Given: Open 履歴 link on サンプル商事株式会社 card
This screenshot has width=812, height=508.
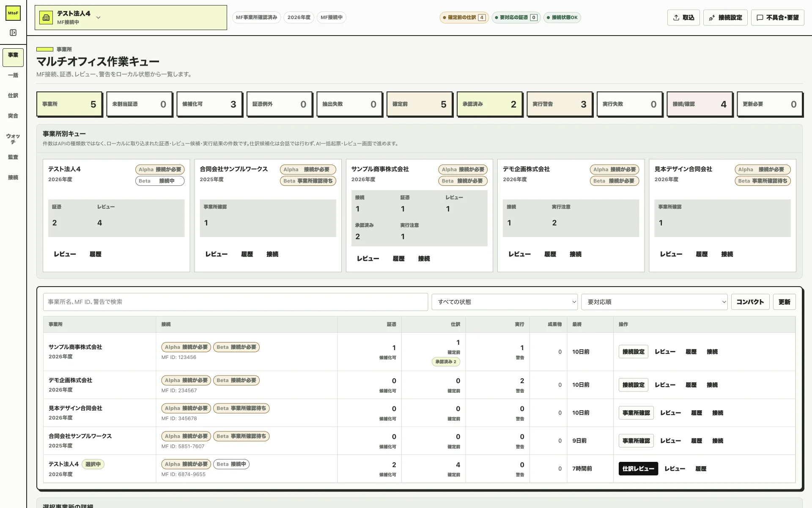Looking at the screenshot, I should pos(398,259).
